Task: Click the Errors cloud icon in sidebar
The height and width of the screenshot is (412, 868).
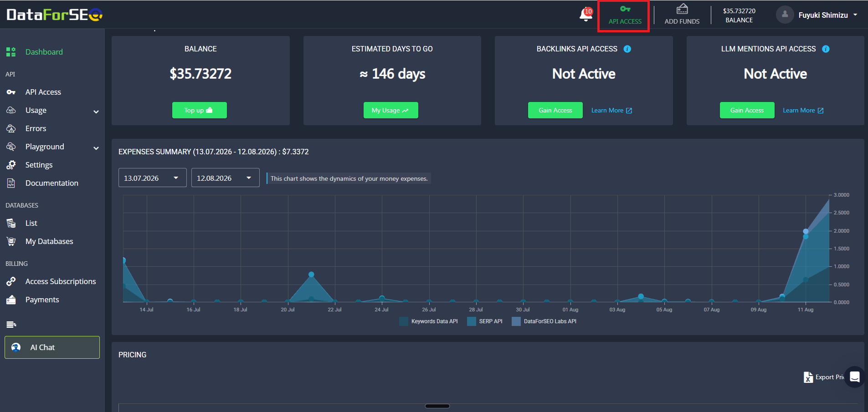Action: point(11,128)
